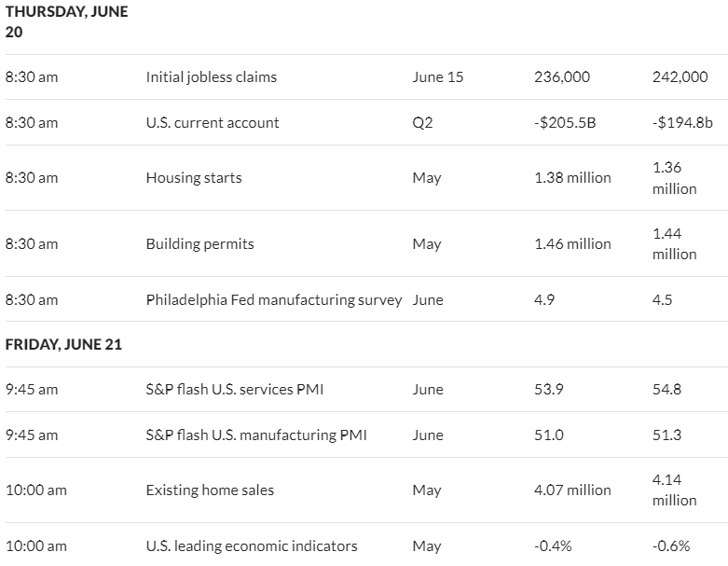Select the 1.38 million housing starts value
This screenshot has width=728, height=566.
click(x=572, y=178)
